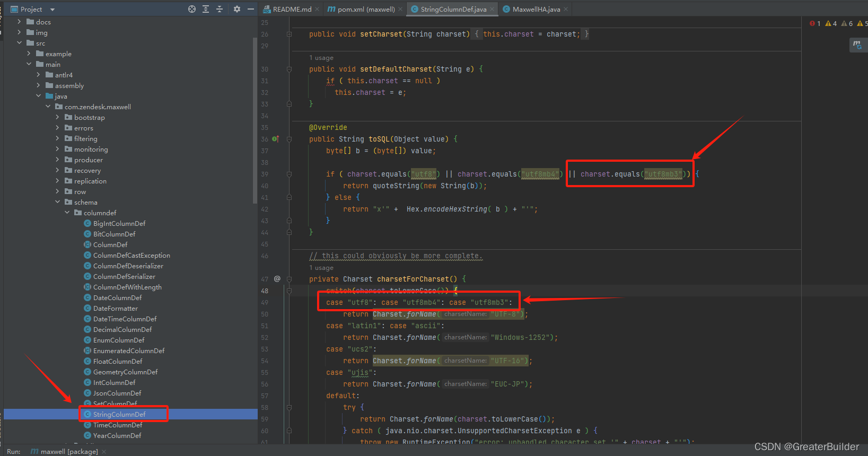Close the pom.xml (maxwell) tab
The width and height of the screenshot is (868, 456).
click(400, 9)
